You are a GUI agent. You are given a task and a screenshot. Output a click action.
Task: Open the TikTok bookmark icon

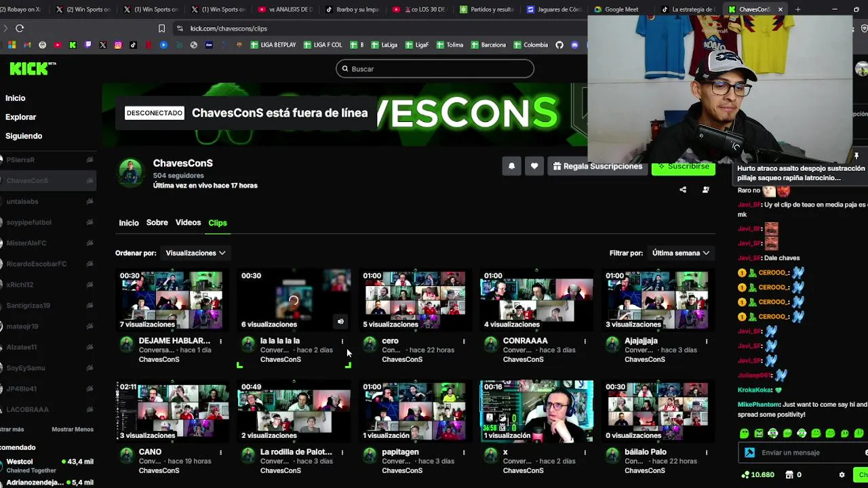tap(133, 45)
